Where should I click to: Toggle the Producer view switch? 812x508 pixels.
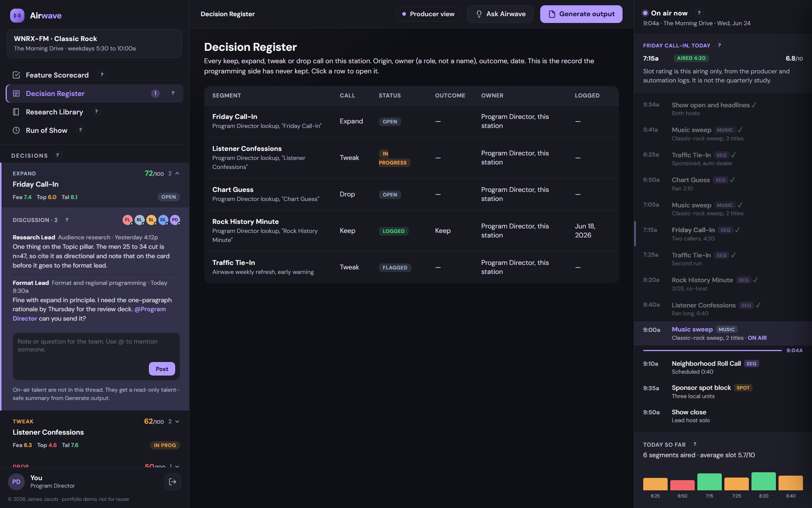(x=428, y=14)
